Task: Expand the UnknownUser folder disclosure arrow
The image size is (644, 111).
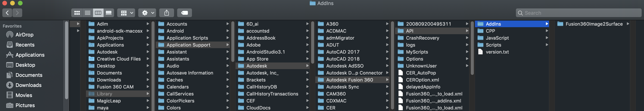Action: [467, 66]
